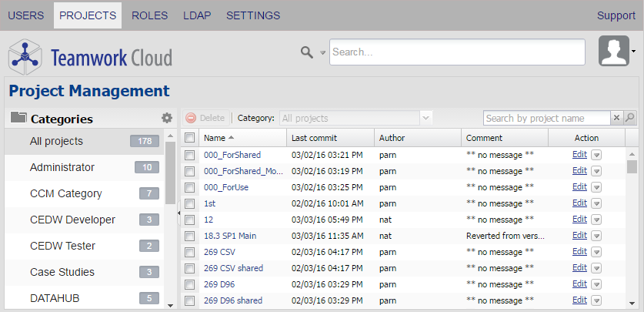Open action dropdown for 269 D96 shared
Viewport: 644px width, 312px height.
click(x=596, y=300)
